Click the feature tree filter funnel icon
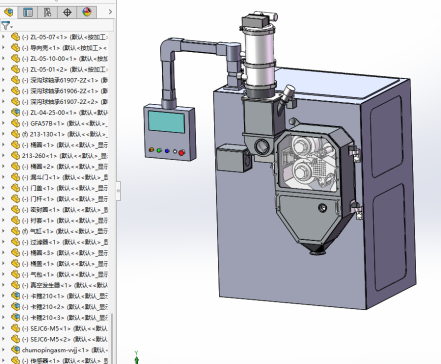This screenshot has width=441, height=364. coord(5,25)
